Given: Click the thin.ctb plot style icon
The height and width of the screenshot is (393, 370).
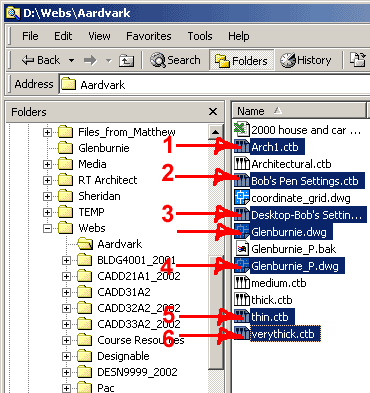Looking at the screenshot, I should 242,317.
